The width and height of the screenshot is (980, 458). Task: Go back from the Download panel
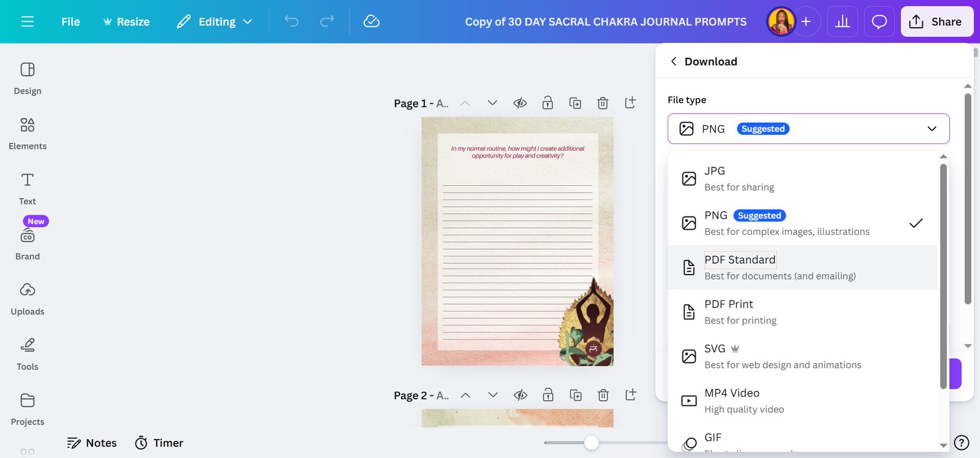674,61
